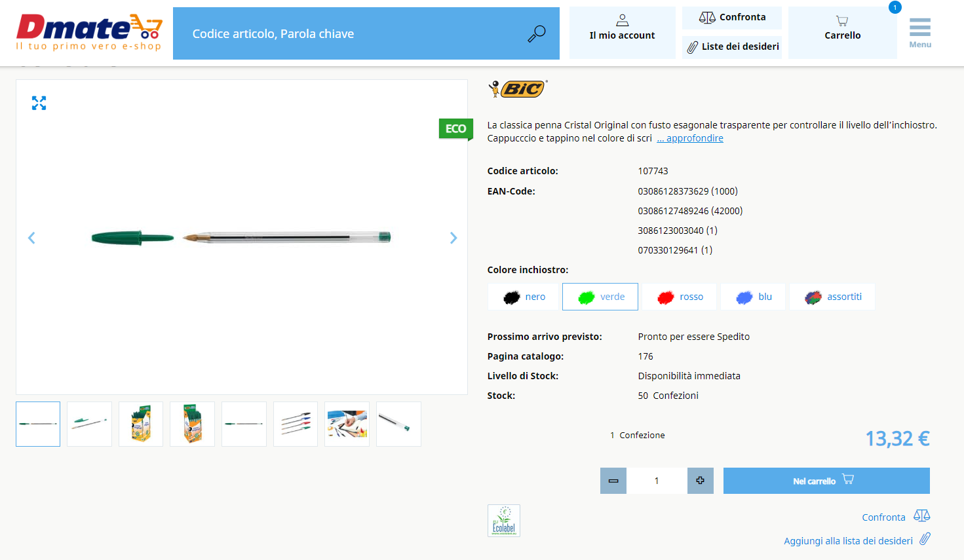Select rosso ink color

click(x=679, y=297)
